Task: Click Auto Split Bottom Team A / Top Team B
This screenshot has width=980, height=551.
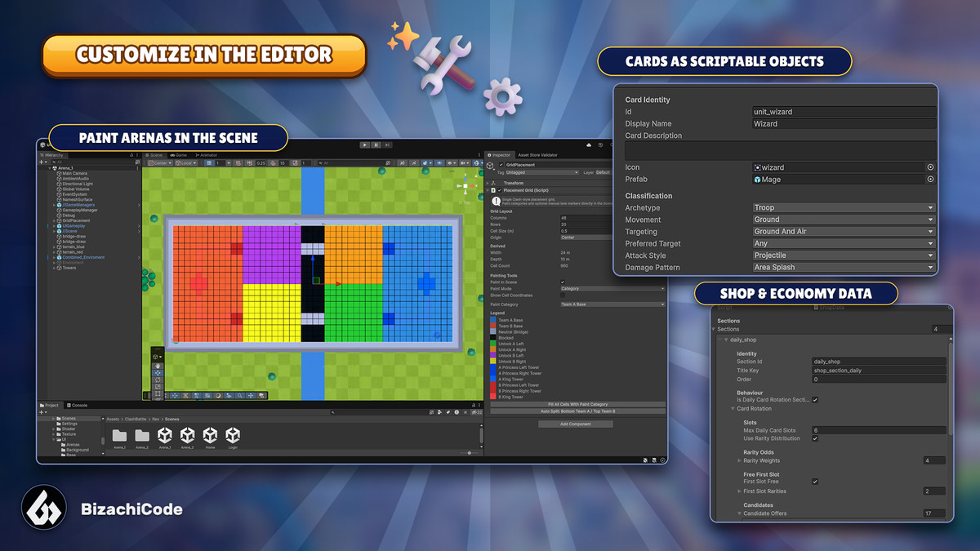Action: click(x=578, y=411)
